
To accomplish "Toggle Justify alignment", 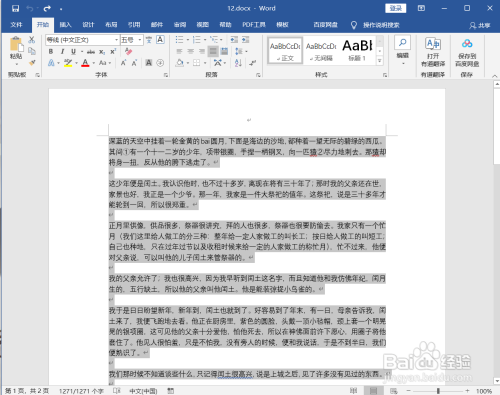I will [213, 51].
